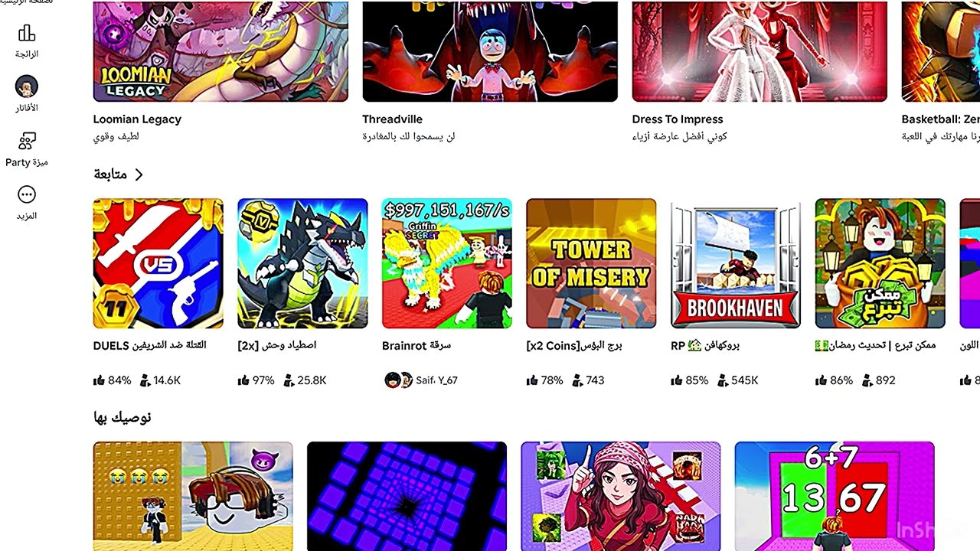Select the Tower of Misery thumbnail

tap(591, 263)
